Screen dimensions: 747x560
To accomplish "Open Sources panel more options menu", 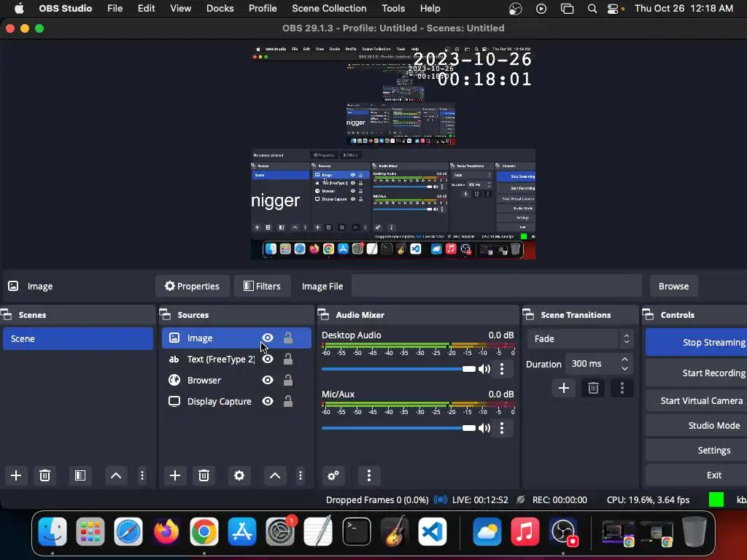I will click(300, 475).
